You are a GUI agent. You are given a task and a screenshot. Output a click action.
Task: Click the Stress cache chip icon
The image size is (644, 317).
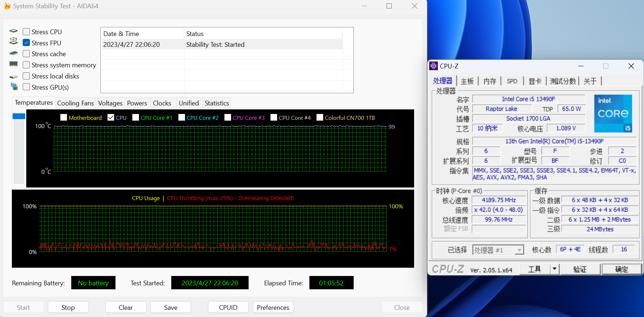click(14, 53)
